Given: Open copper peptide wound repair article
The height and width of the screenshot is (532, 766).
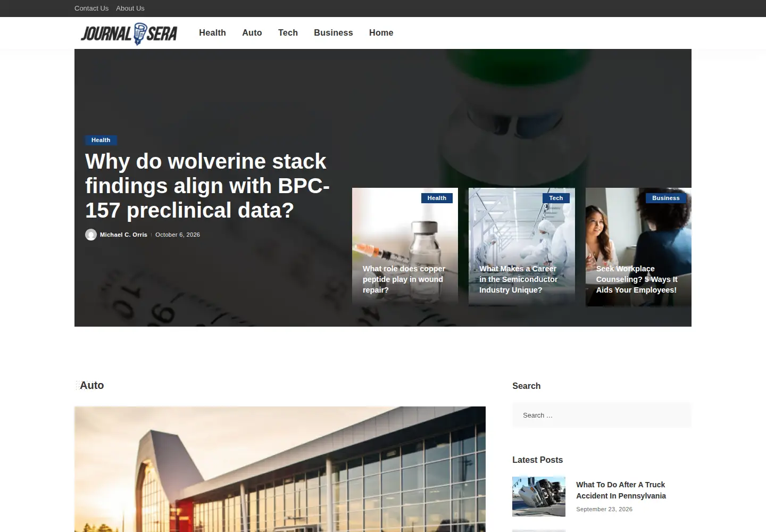Looking at the screenshot, I should tap(404, 279).
